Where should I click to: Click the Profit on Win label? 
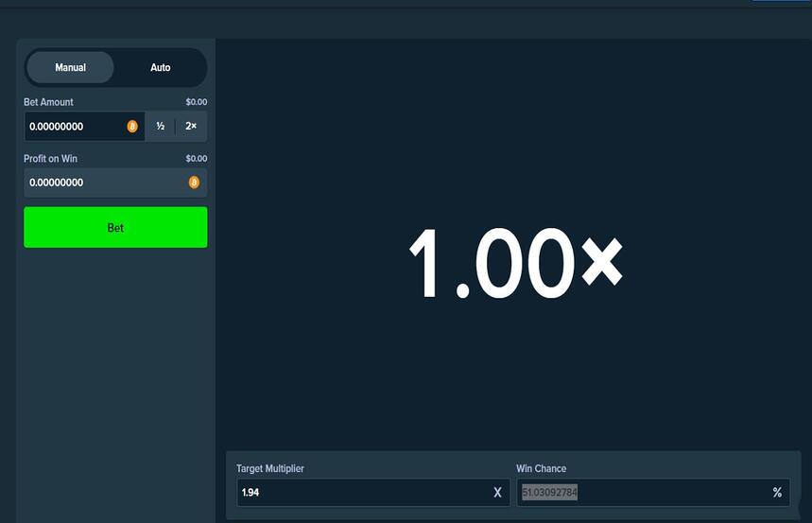coord(50,159)
